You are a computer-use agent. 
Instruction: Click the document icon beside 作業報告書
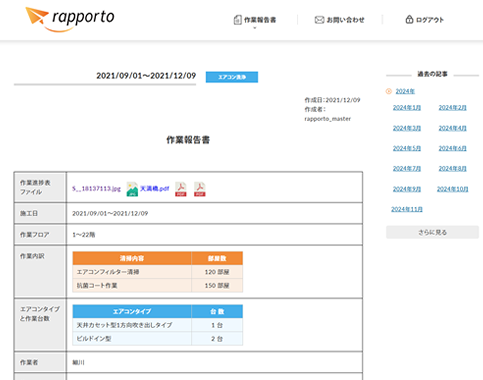click(x=237, y=20)
